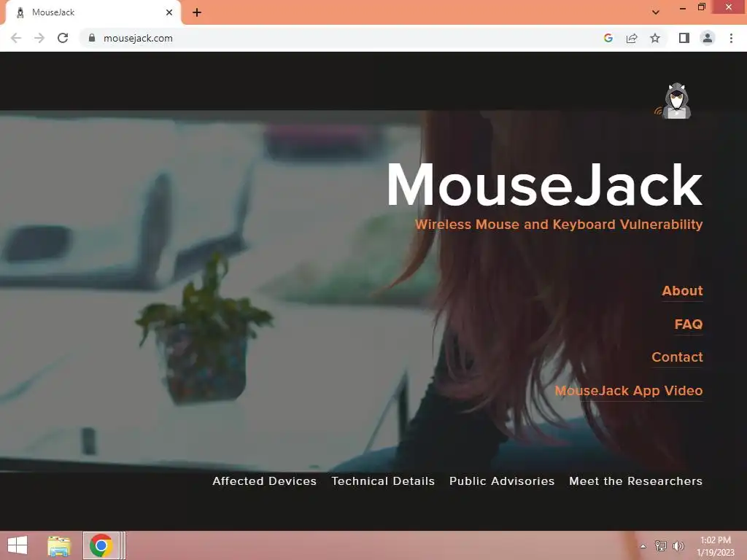This screenshot has height=560, width=747.
Task: Show hidden system tray icons
Action: (x=643, y=546)
